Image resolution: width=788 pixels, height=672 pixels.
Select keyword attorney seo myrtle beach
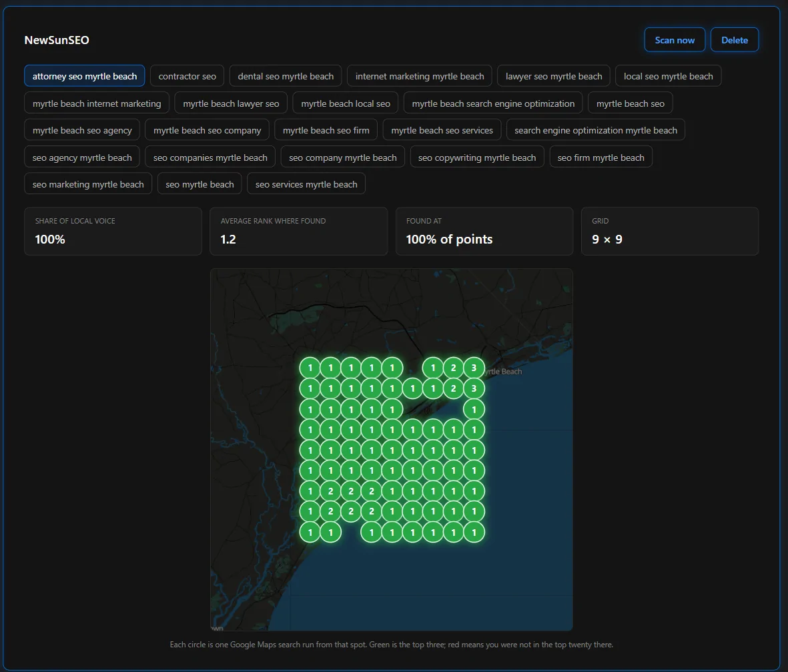click(85, 76)
